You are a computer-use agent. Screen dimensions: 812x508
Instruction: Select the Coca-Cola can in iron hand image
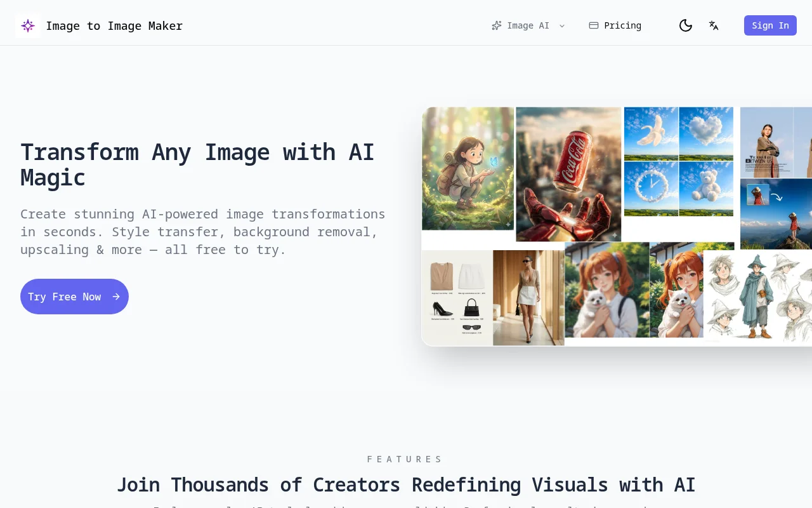click(568, 175)
